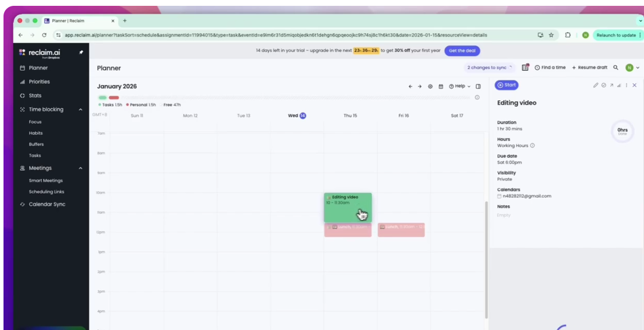Toggle the side panel layout icon
This screenshot has height=330, width=644.
tap(478, 86)
